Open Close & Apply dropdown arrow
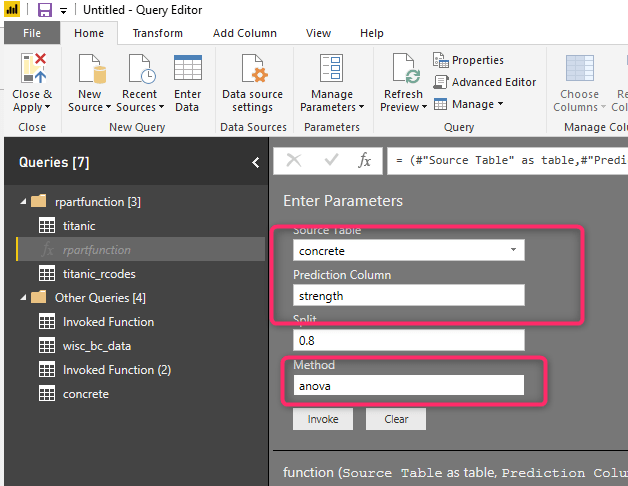 click(x=48, y=107)
